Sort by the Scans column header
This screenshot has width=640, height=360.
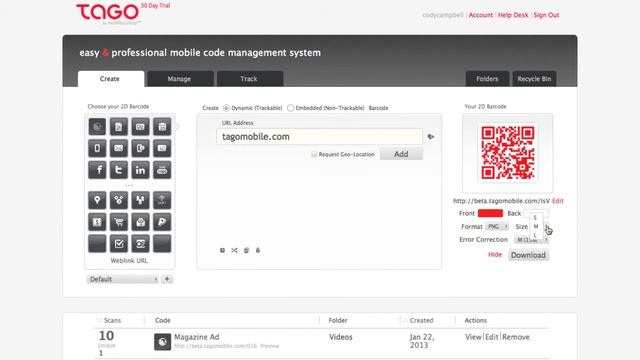(112, 320)
